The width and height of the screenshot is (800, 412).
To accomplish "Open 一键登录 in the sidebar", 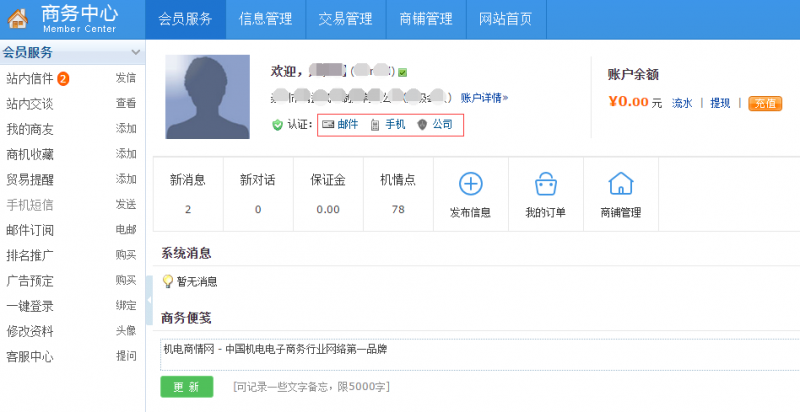I will 30,306.
